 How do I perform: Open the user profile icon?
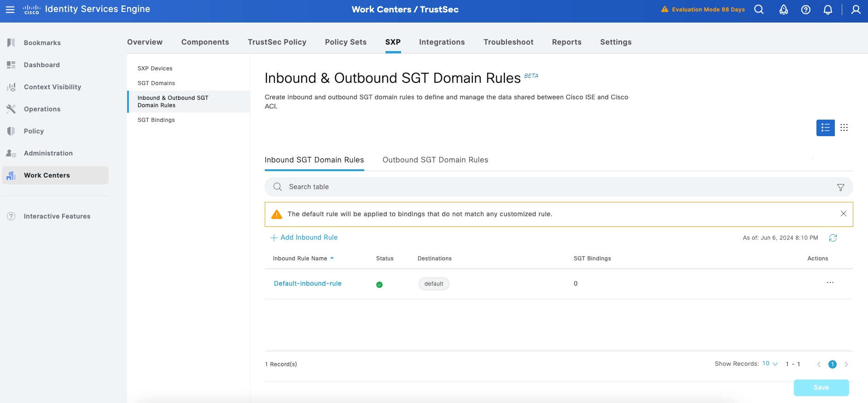click(856, 10)
